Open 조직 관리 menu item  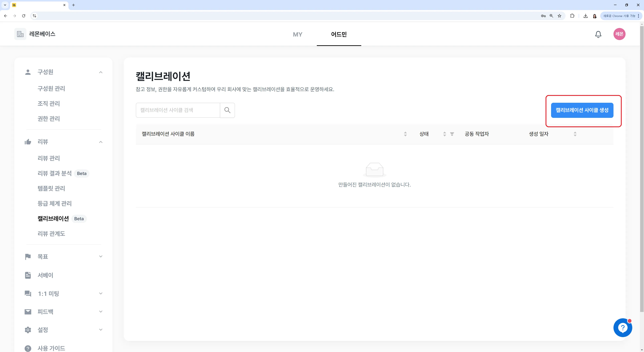(x=49, y=104)
